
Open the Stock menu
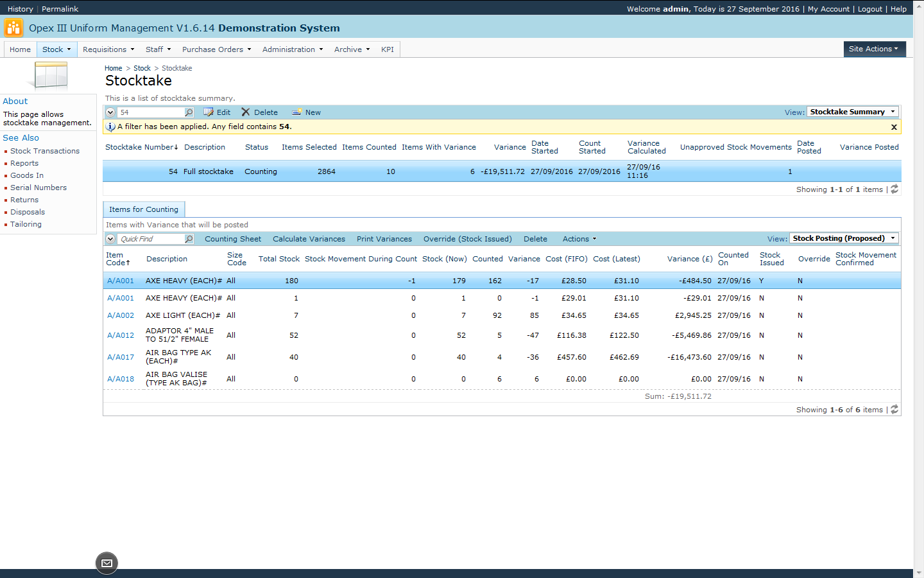pos(56,49)
